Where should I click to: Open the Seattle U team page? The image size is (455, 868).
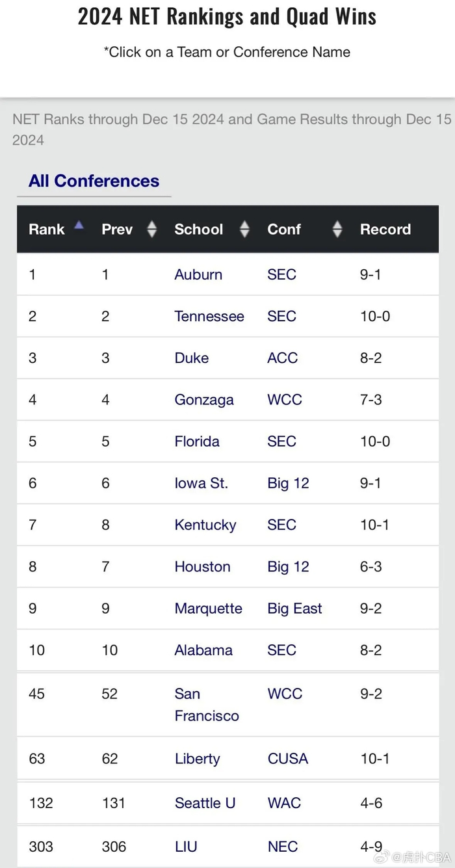click(x=205, y=803)
